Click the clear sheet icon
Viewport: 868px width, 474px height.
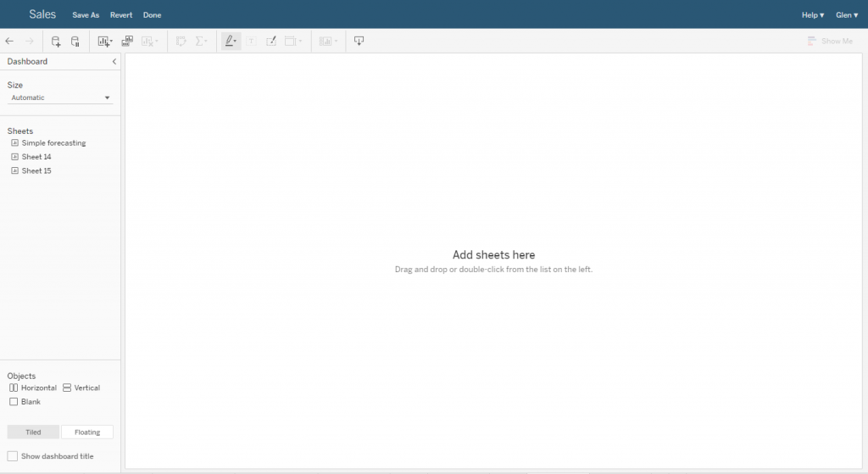(149, 41)
